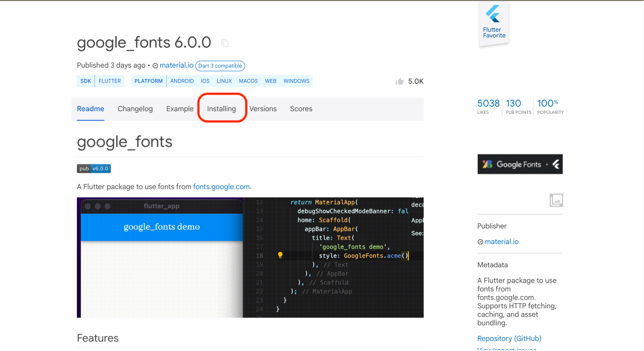The width and height of the screenshot is (644, 351).
Task: Click the google_fonts readme heading
Action: tap(125, 142)
